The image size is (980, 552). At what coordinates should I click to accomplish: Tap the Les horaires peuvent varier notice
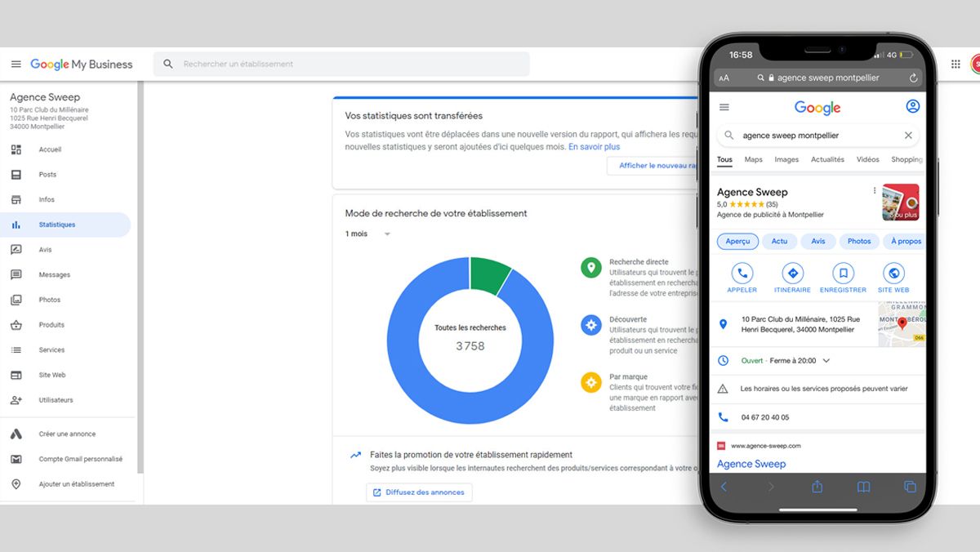point(824,389)
